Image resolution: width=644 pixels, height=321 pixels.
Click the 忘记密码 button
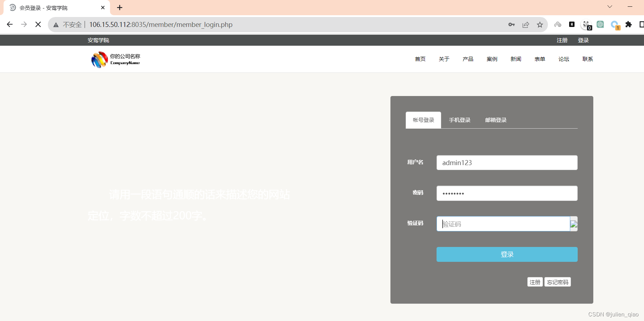557,282
